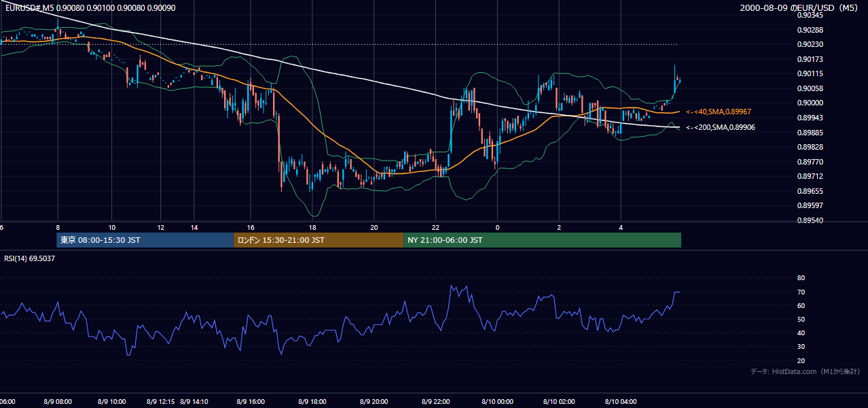Click price axis value 0.90230
Screen dimensions: 868x408
(x=810, y=44)
